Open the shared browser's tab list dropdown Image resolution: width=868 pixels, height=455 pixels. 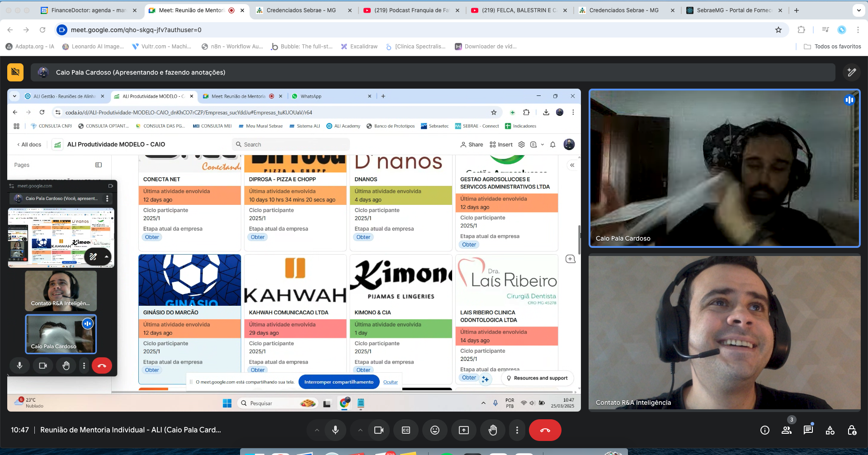[x=14, y=96]
